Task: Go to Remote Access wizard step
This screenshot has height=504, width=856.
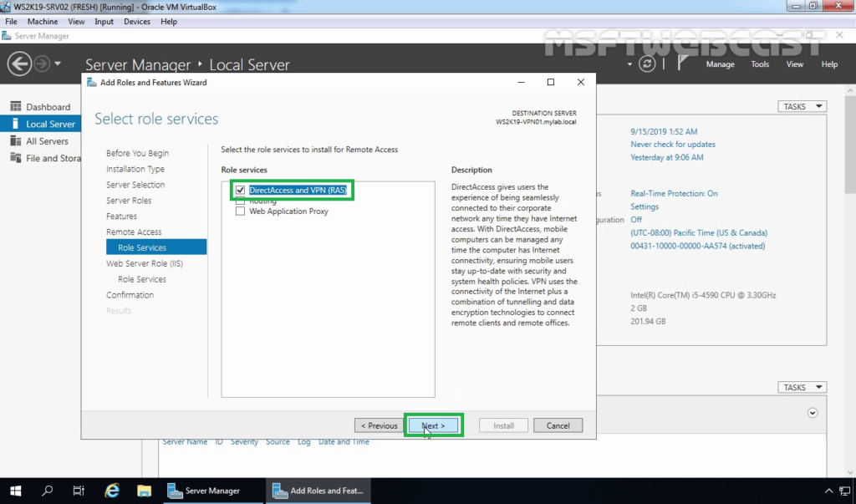Action: pyautogui.click(x=134, y=232)
